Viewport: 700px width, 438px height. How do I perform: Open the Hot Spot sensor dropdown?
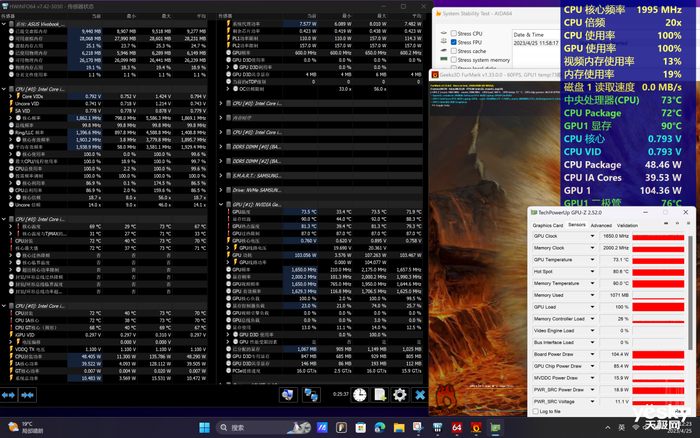[592, 271]
